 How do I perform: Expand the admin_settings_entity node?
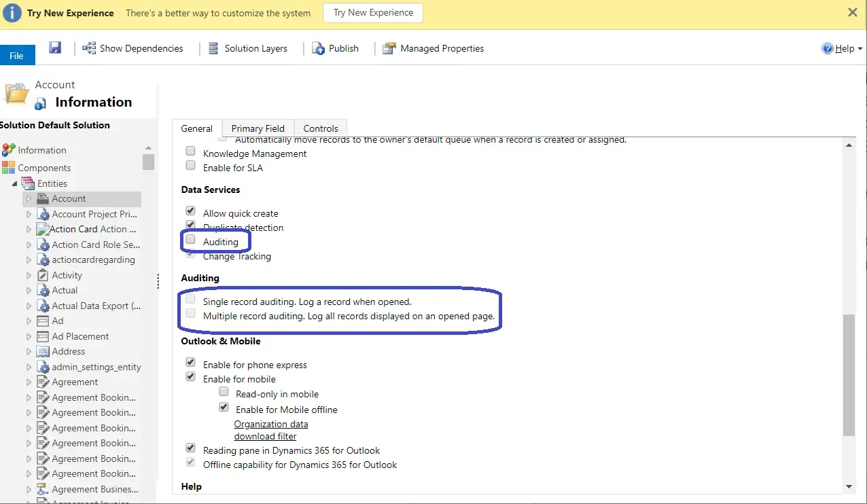click(x=29, y=367)
